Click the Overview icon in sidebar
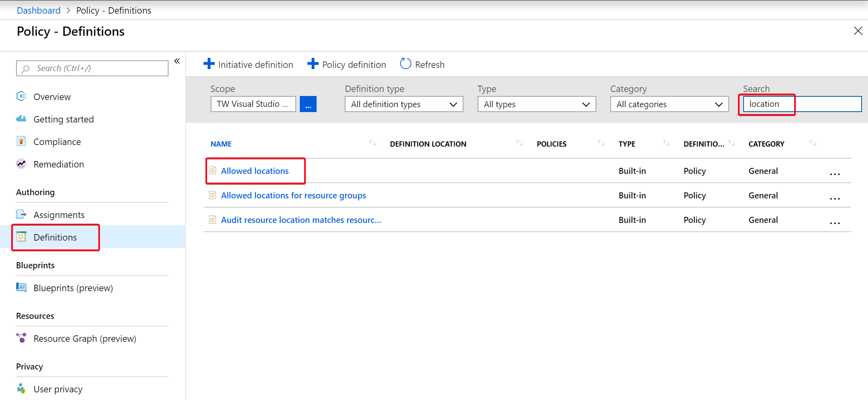This screenshot has height=400, width=868. [21, 96]
